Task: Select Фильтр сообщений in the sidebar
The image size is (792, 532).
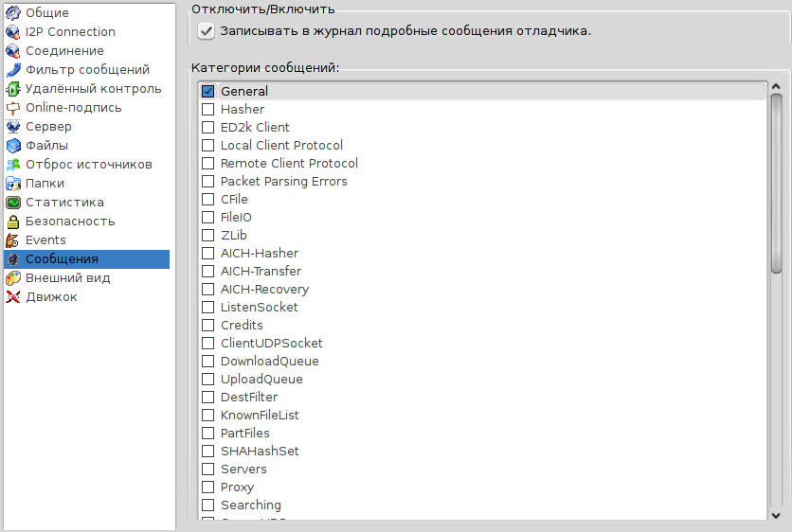Action: coord(88,70)
